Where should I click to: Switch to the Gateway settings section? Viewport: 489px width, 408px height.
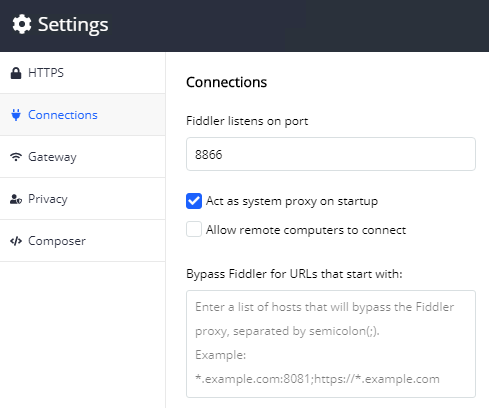pos(83,157)
